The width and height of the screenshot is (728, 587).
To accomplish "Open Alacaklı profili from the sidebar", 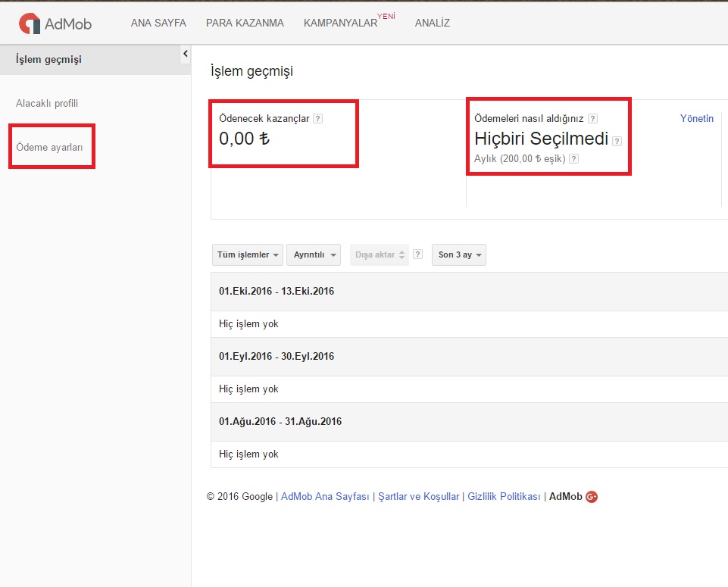I will (47, 101).
